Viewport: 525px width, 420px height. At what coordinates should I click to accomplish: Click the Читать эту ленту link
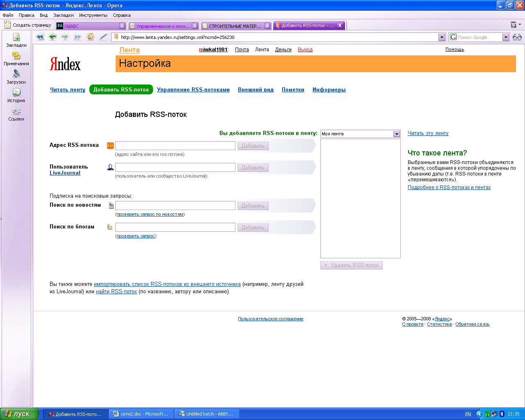(x=428, y=133)
